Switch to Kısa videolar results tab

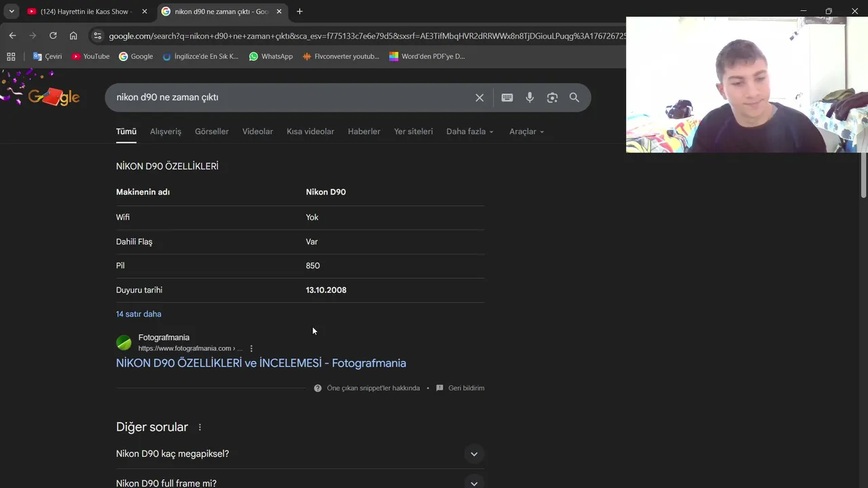click(311, 131)
